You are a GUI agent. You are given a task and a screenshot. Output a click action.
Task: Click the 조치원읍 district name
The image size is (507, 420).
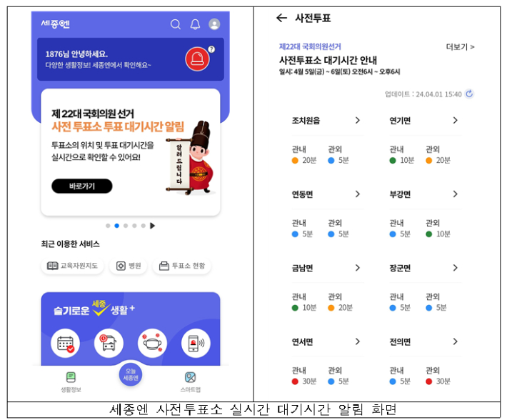pyautogui.click(x=306, y=121)
